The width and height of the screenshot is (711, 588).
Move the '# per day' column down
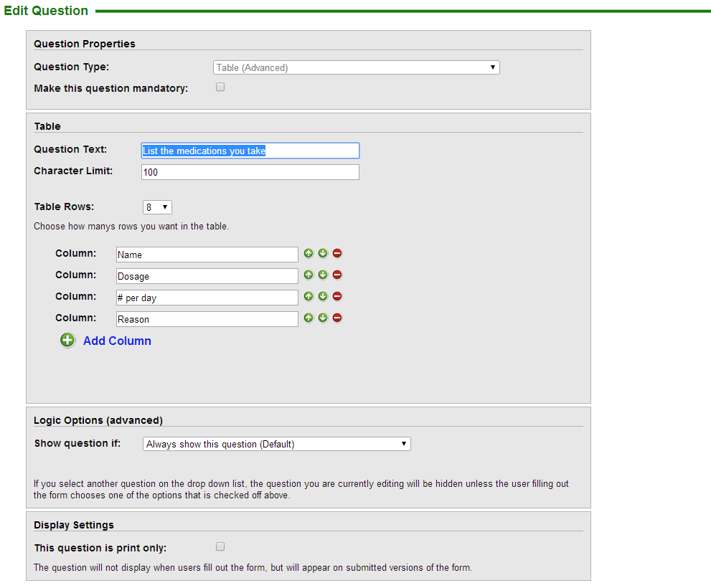[x=323, y=296]
